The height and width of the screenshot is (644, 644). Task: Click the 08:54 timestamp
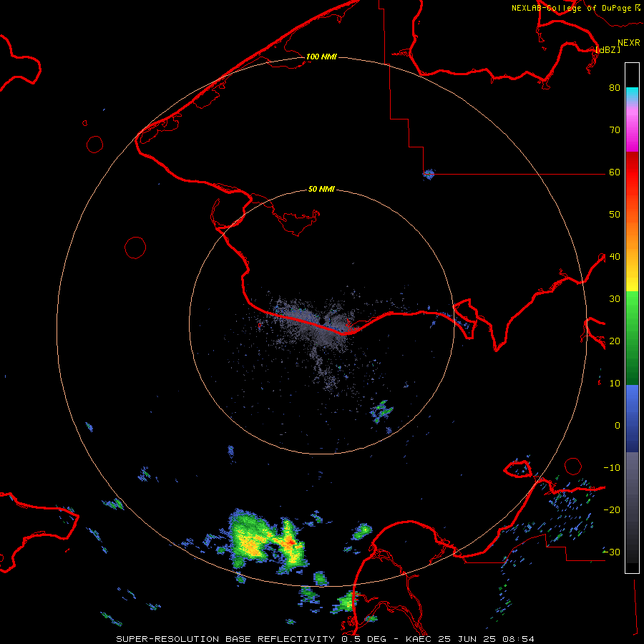click(517, 639)
